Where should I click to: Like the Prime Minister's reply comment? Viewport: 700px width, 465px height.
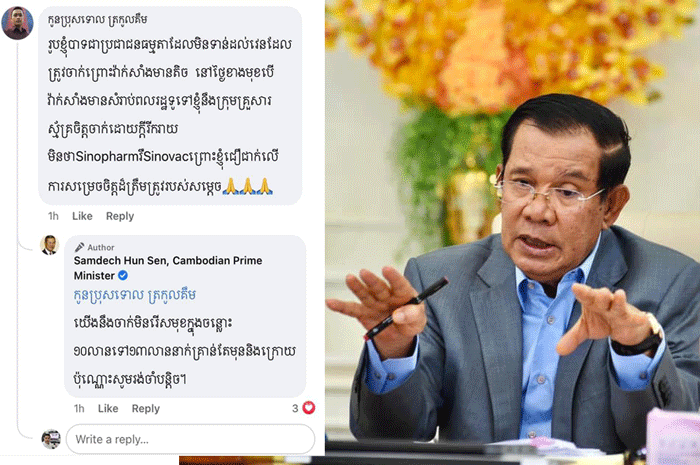[108, 408]
